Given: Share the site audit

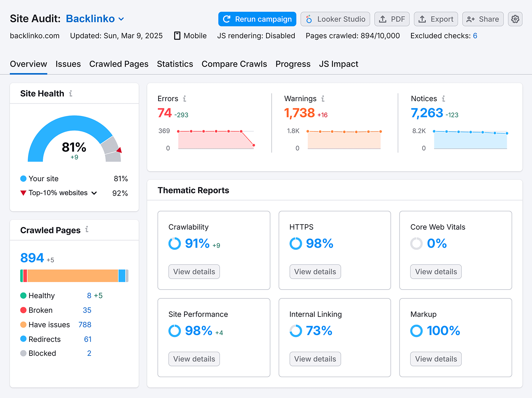Looking at the screenshot, I should click(x=483, y=19).
